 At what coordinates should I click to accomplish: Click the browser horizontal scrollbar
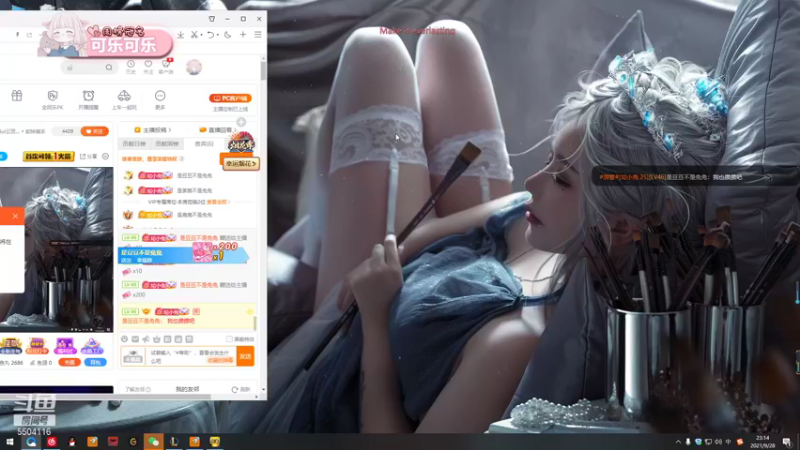(105, 396)
